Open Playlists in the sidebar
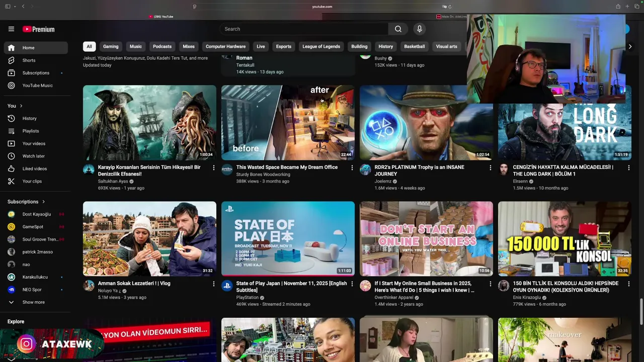This screenshot has height=362, width=644. (x=36, y=131)
